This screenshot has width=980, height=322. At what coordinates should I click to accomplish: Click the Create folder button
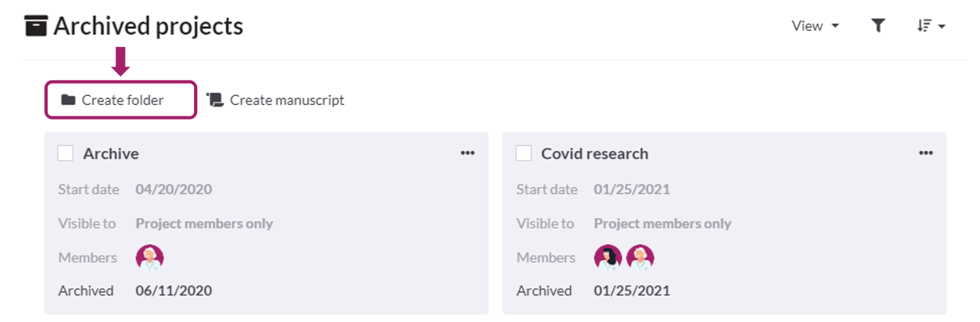click(x=121, y=100)
